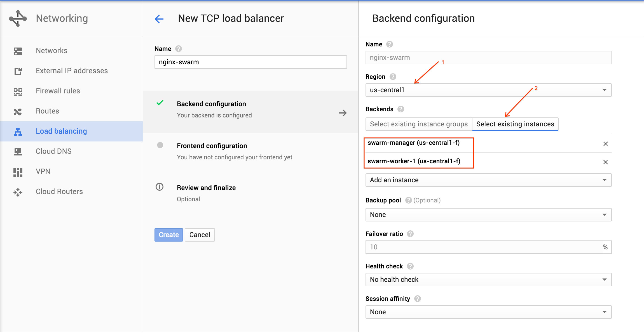This screenshot has width=644, height=333.
Task: Click the green check mark icon
Action: [160, 103]
